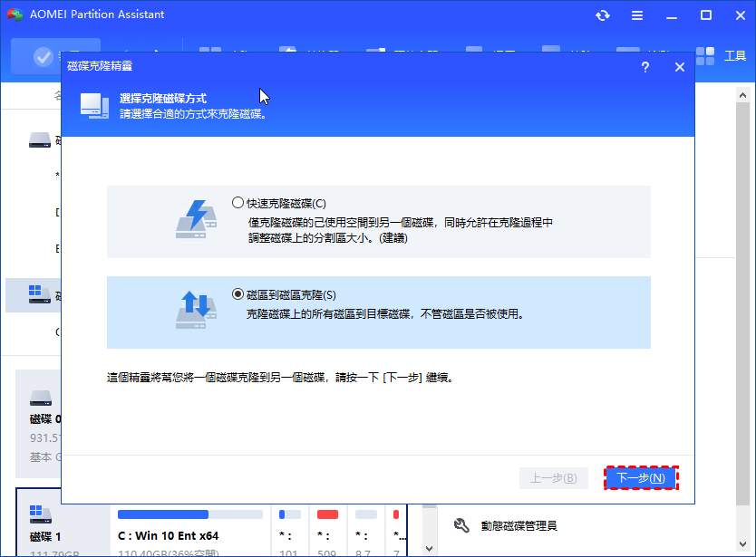Click the 快速克隆磁碟(C) label

coord(286,204)
